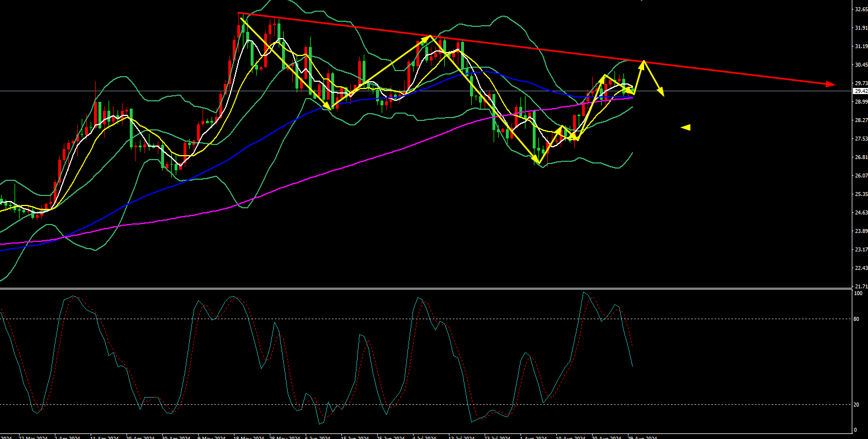Viewport: 868px width, 439px height.
Task: Click the 27.53 price axis label
Action: click(x=861, y=138)
